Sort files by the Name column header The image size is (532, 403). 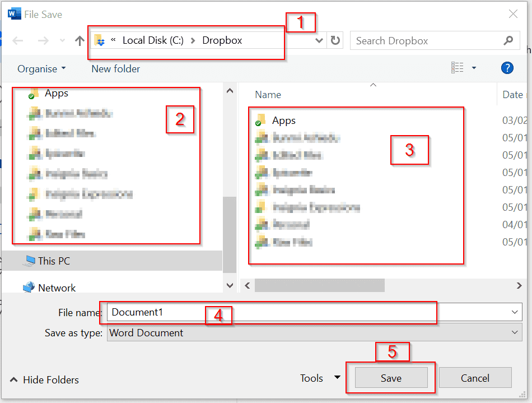[268, 95]
